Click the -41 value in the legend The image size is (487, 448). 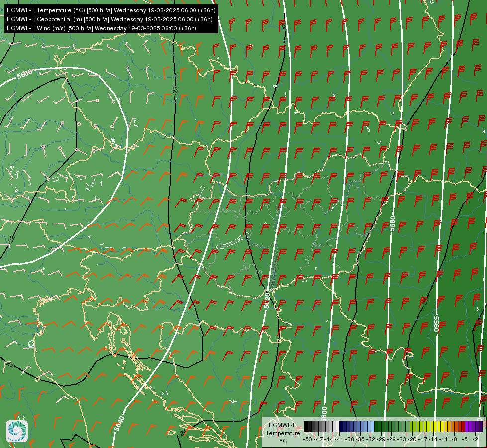click(339, 439)
